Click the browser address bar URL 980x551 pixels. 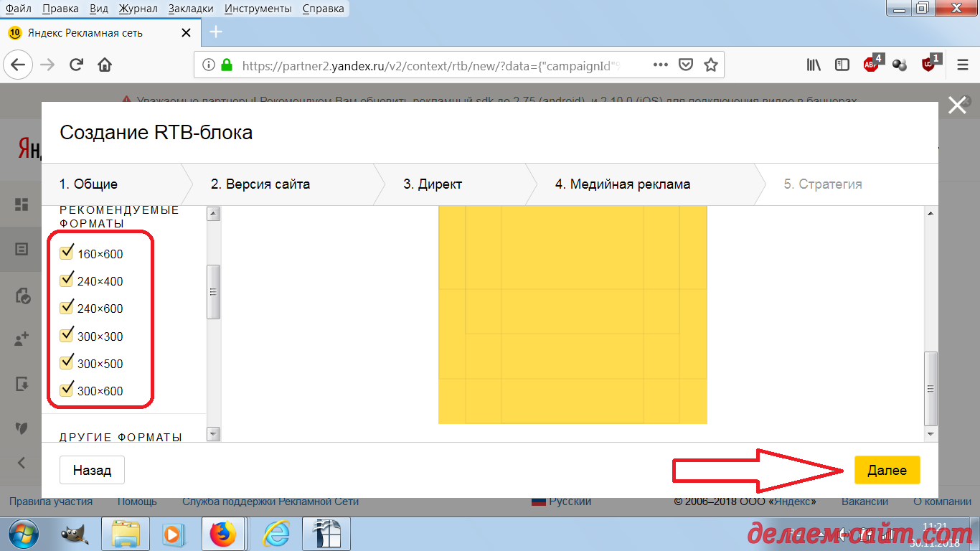coord(430,65)
